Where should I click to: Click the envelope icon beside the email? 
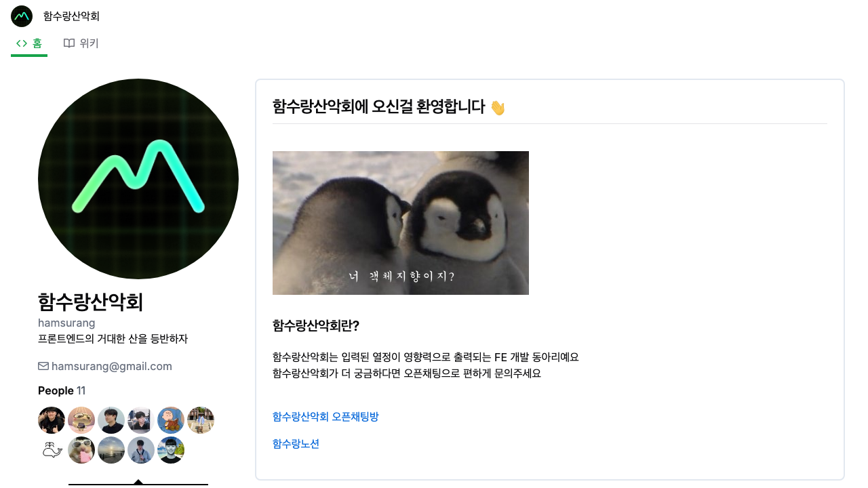point(43,366)
